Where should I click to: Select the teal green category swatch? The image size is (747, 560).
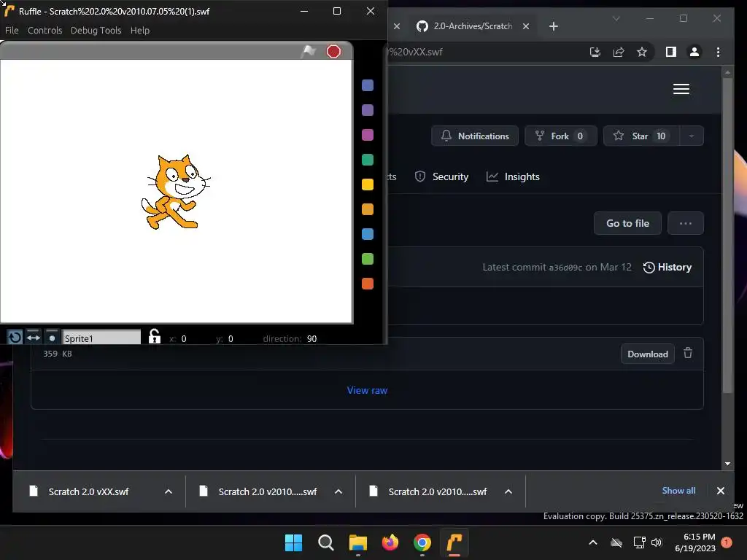368,160
